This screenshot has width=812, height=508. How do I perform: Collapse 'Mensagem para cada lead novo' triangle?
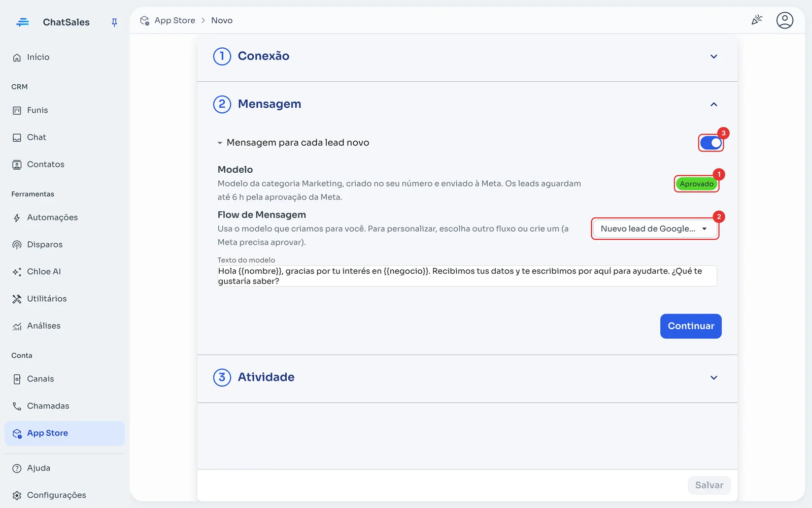pos(220,143)
